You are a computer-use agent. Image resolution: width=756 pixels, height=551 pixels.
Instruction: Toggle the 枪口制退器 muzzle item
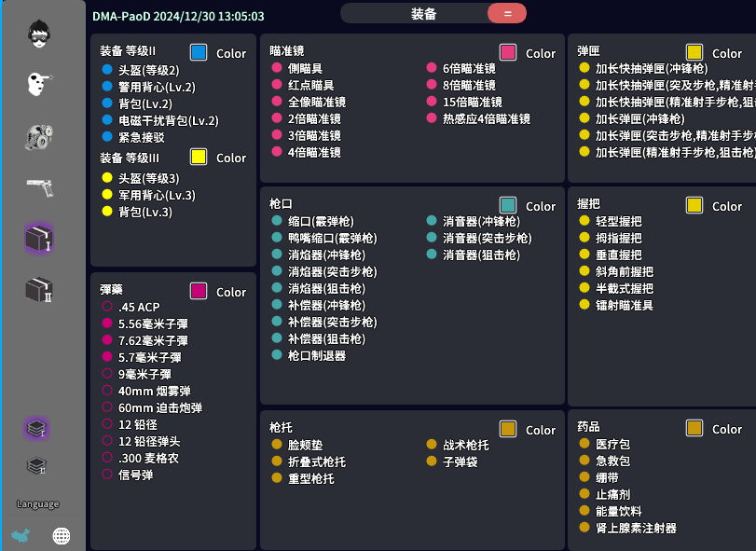click(x=277, y=355)
